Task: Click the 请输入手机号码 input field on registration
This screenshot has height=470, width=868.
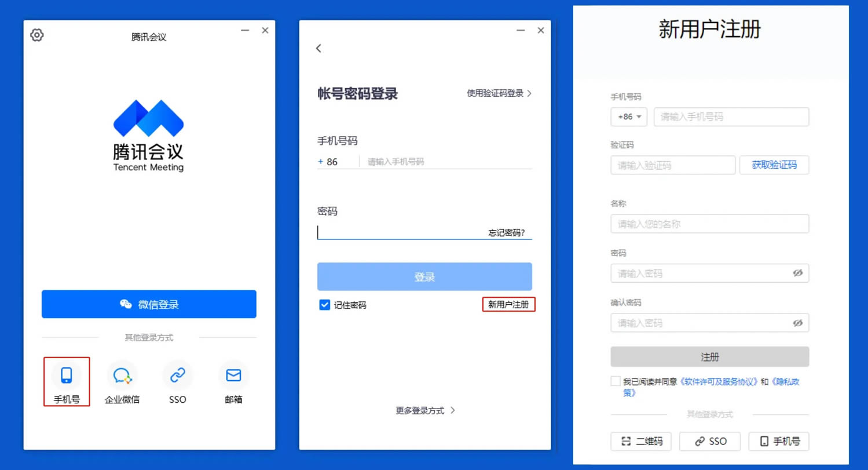Action: [x=731, y=116]
